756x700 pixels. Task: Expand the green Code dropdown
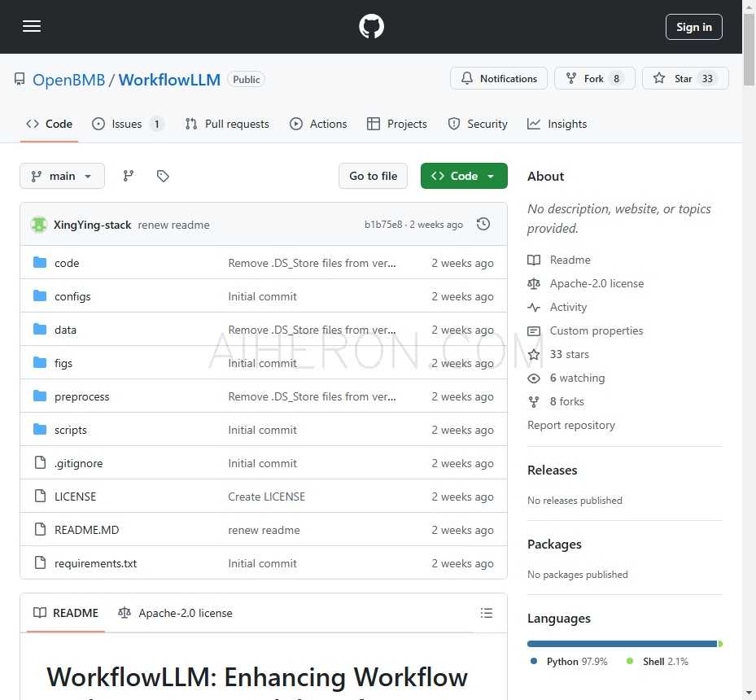pos(464,176)
